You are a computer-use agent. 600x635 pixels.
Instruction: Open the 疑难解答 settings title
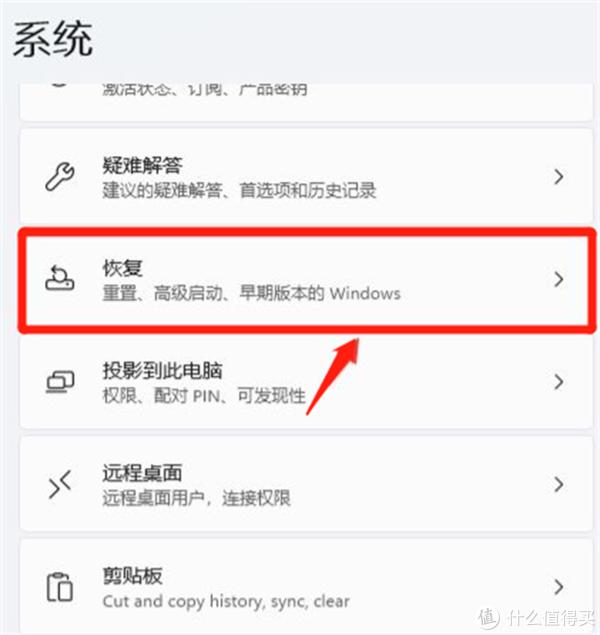coord(142,165)
